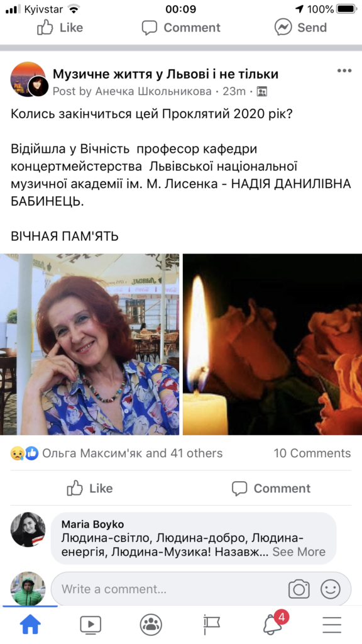View the 10 Comments list
362x644 pixels.
click(x=312, y=453)
